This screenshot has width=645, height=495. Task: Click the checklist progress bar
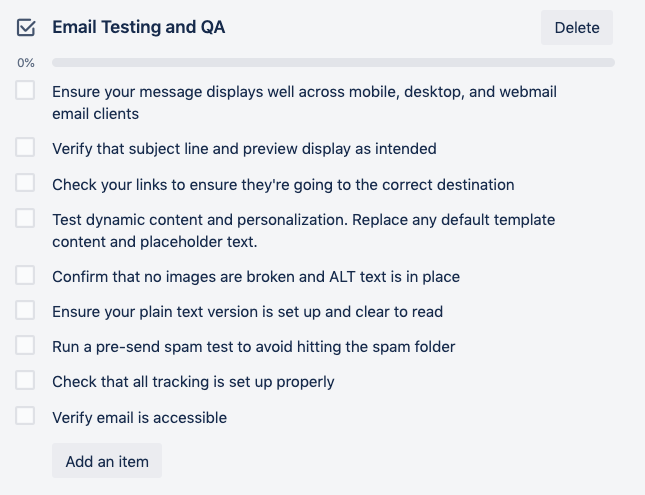point(333,63)
